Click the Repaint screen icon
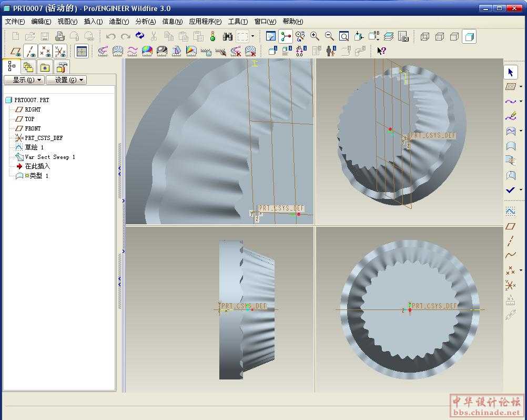The width and height of the screenshot is (527, 420). tap(270, 36)
